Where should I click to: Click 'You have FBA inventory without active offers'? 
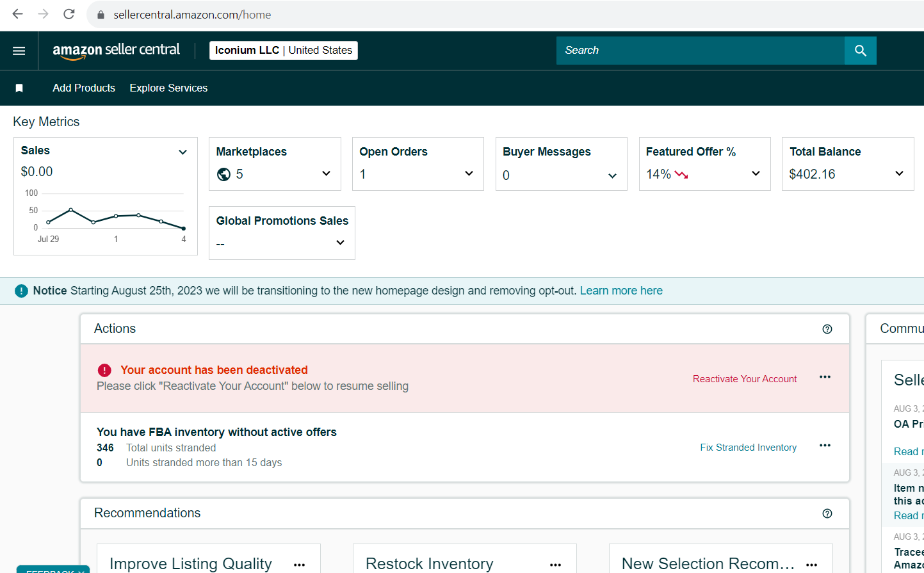[x=216, y=432]
